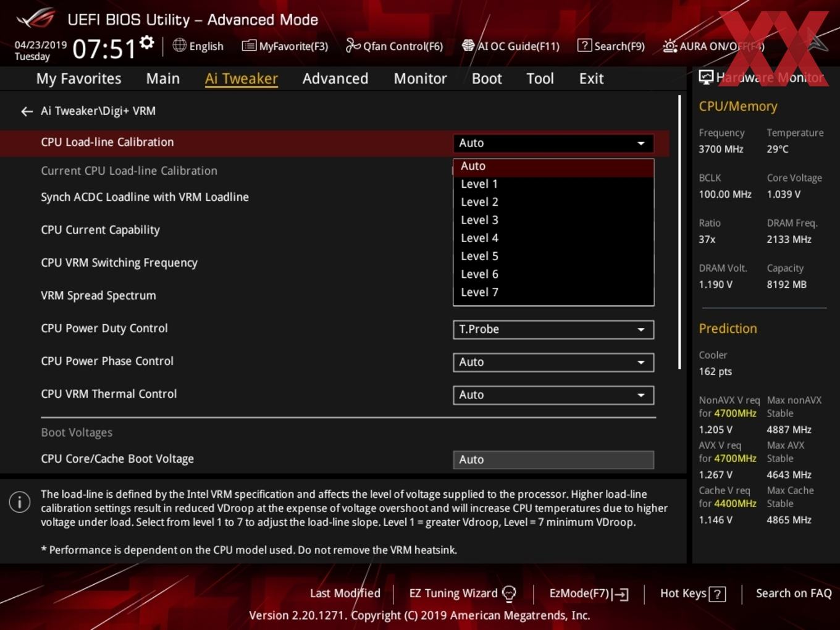Click the CPU Core/Cache Boot Voltage field

[553, 460]
